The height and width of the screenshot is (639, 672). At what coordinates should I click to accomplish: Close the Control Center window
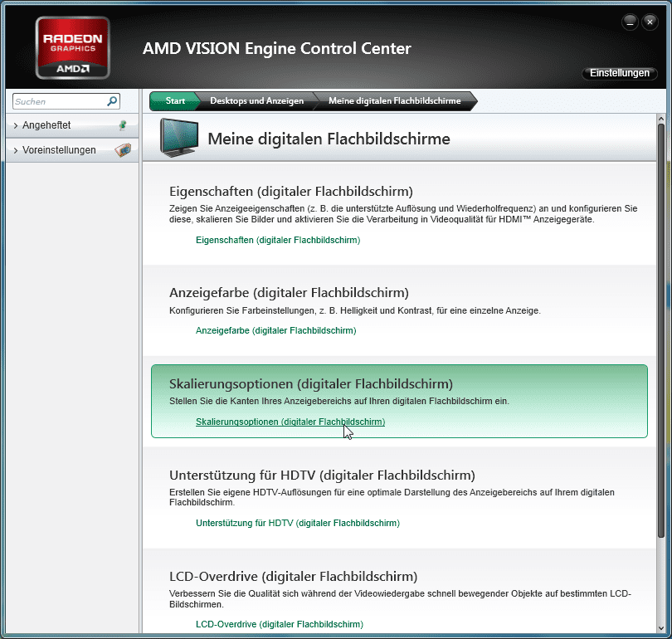click(x=650, y=22)
